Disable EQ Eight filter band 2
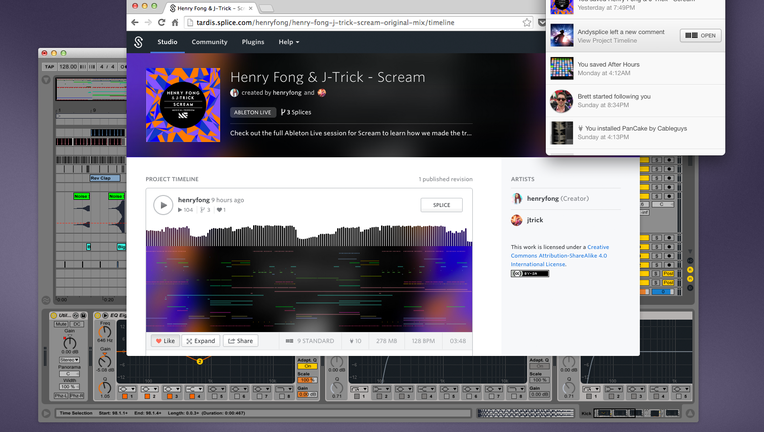Screen dimensions: 764x432 click(x=147, y=396)
